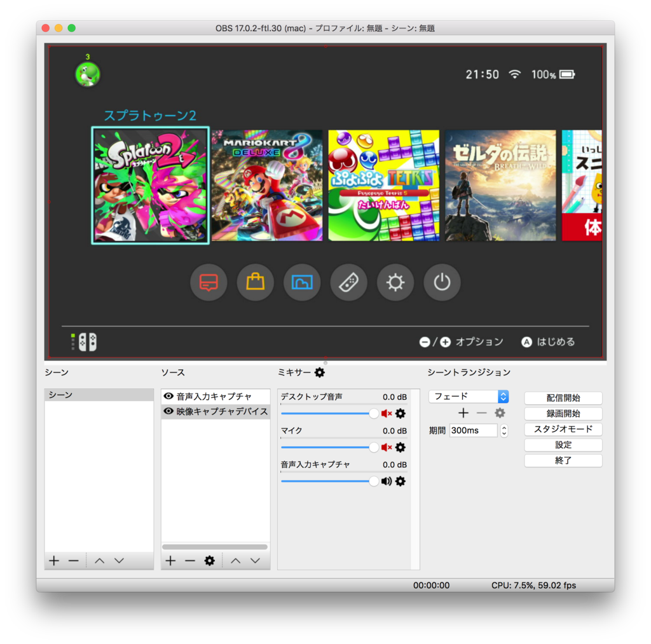Image resolution: width=651 pixels, height=644 pixels.
Task: Add a new source with plus button
Action: (x=170, y=561)
